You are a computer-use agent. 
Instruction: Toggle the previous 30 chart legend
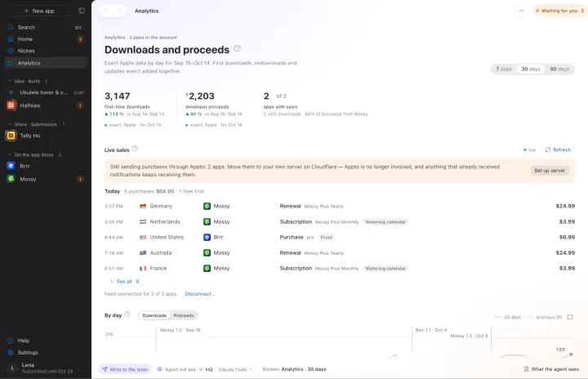tap(545, 318)
